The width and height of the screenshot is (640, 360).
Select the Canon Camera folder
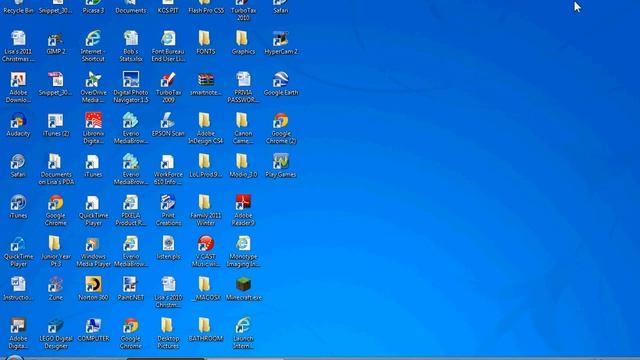pyautogui.click(x=243, y=128)
